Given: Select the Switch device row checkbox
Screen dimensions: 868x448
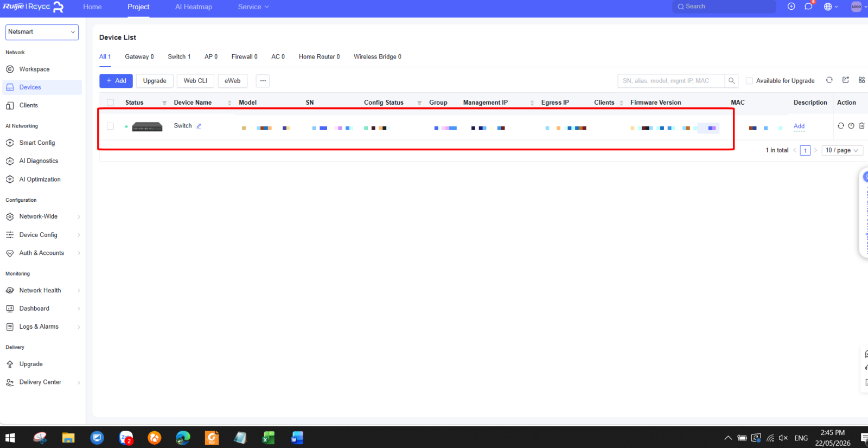Looking at the screenshot, I should (x=111, y=126).
